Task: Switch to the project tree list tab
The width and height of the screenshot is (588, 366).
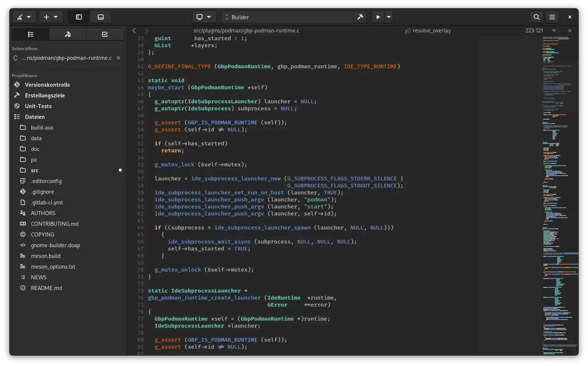Action: coord(31,34)
